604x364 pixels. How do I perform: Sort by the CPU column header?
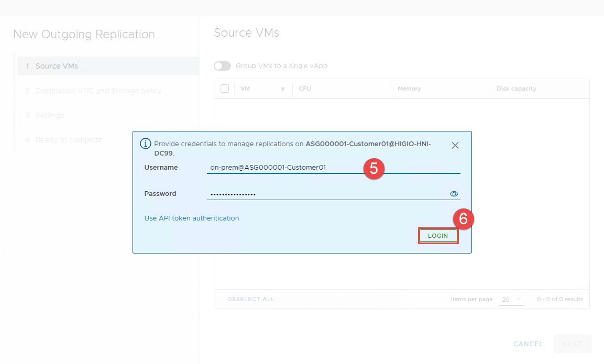[x=305, y=89]
